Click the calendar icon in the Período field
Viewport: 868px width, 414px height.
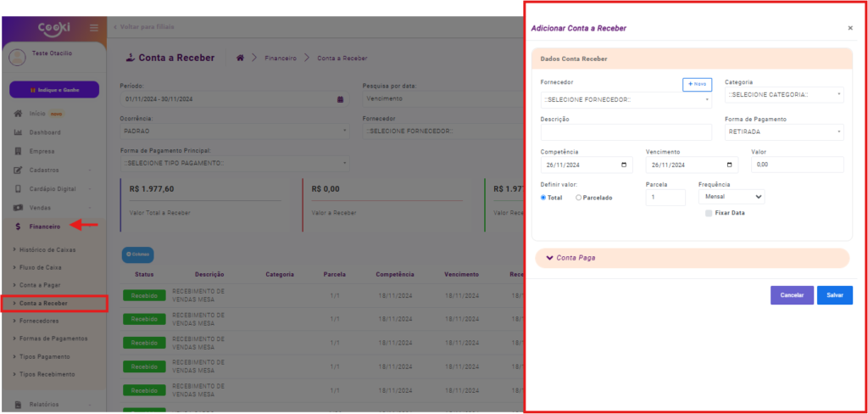point(340,99)
